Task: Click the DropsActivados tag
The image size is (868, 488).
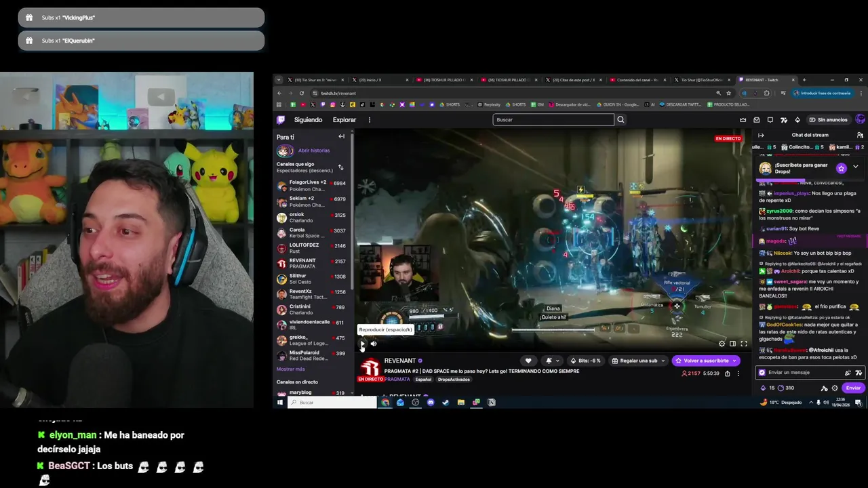Action: 454,380
